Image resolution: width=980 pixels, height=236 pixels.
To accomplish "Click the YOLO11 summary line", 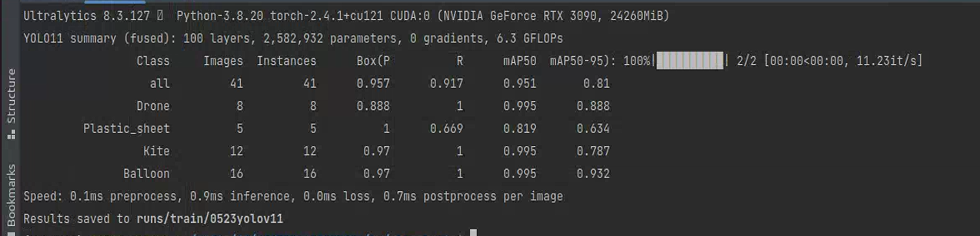I will [293, 39].
